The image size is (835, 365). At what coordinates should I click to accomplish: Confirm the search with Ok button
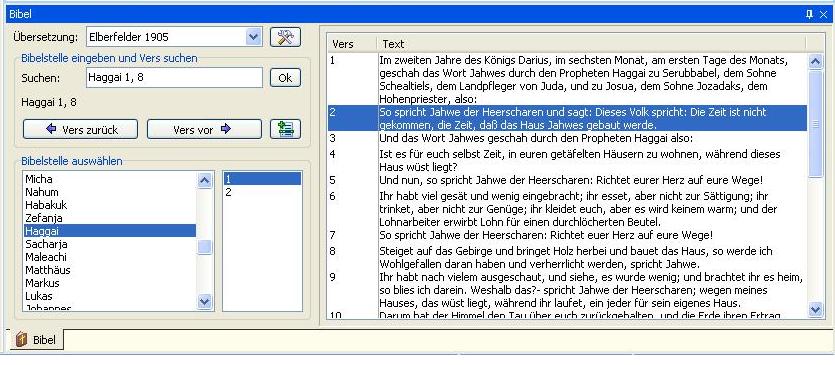click(285, 78)
